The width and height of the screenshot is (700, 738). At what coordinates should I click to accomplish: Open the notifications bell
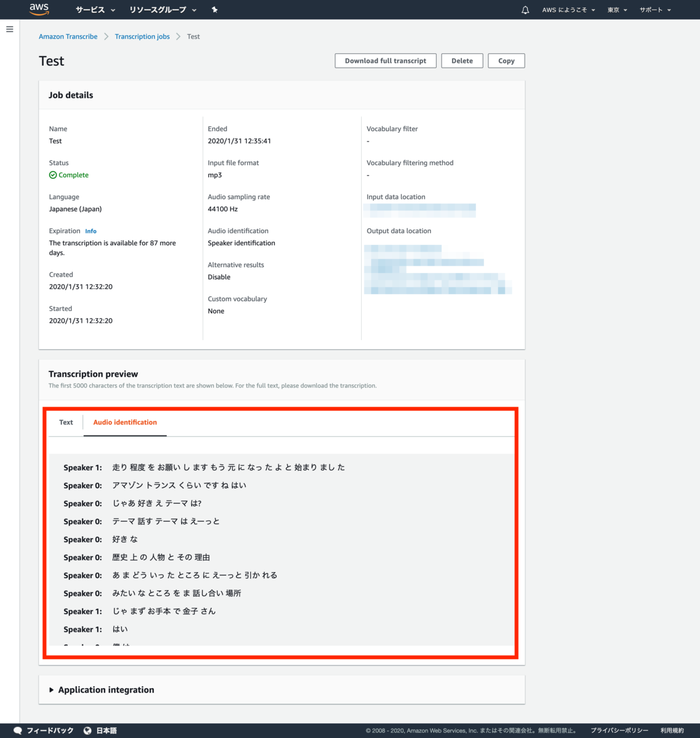(525, 10)
